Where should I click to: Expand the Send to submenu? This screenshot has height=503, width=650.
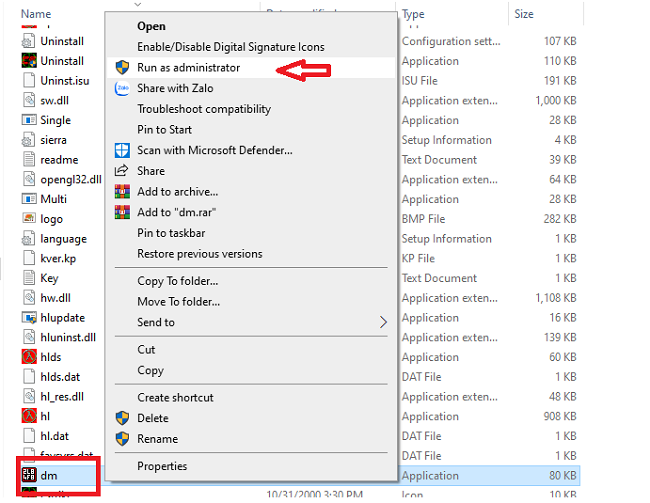click(x=251, y=322)
